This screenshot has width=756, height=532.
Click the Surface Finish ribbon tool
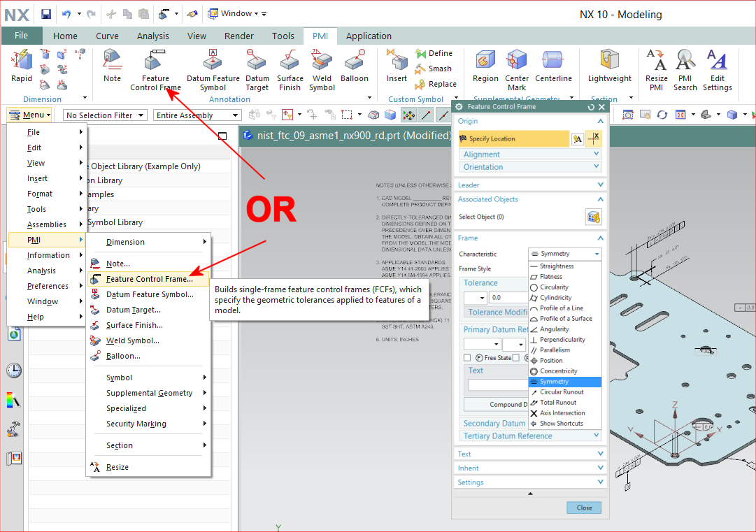(x=290, y=71)
